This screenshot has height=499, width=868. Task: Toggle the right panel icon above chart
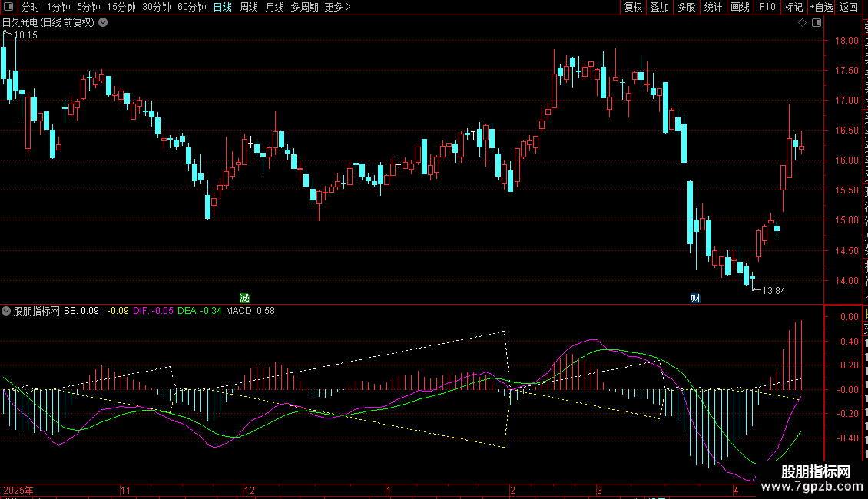click(x=817, y=23)
